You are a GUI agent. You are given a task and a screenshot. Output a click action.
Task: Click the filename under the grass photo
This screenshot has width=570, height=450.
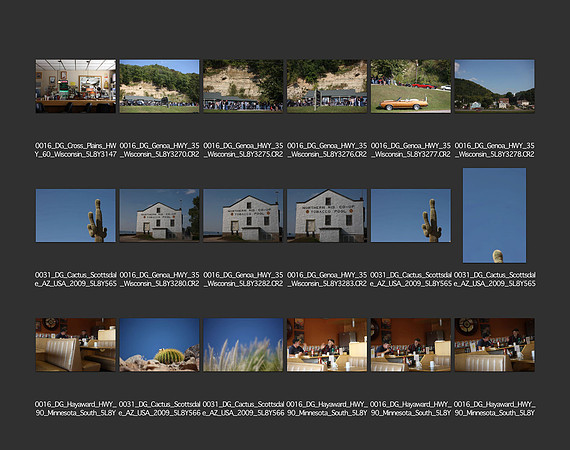tap(243, 409)
